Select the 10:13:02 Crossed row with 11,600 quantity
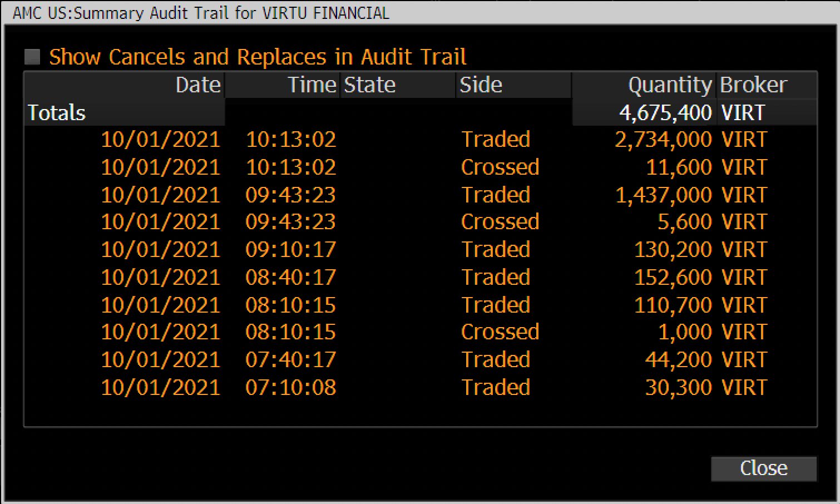 [389, 167]
